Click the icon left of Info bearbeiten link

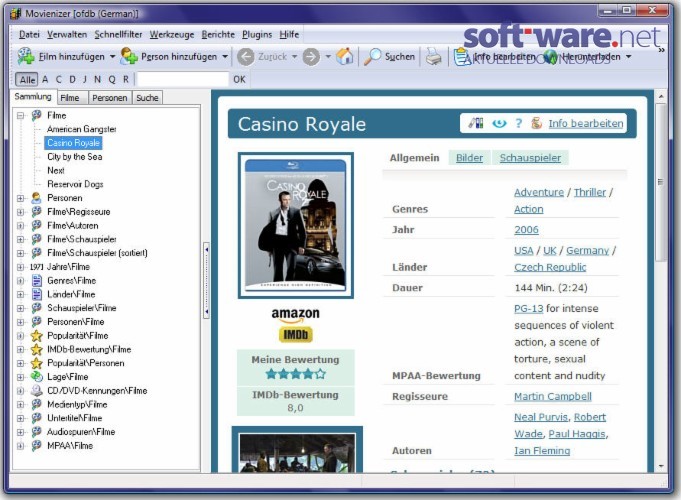point(536,123)
